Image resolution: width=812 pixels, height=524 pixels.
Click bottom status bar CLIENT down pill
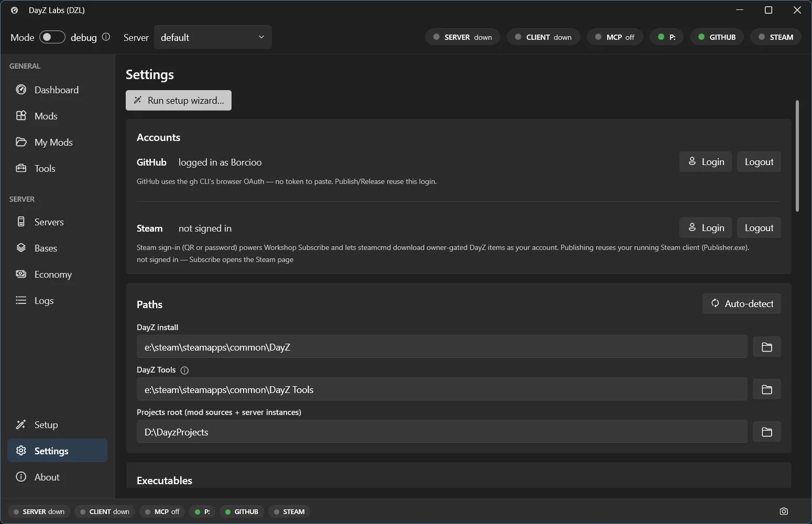[x=105, y=511]
